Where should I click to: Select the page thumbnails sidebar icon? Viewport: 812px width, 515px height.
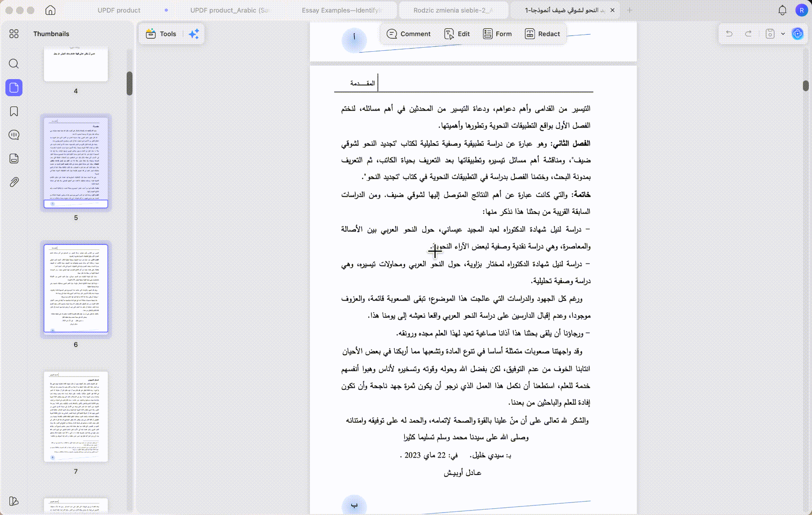point(14,88)
